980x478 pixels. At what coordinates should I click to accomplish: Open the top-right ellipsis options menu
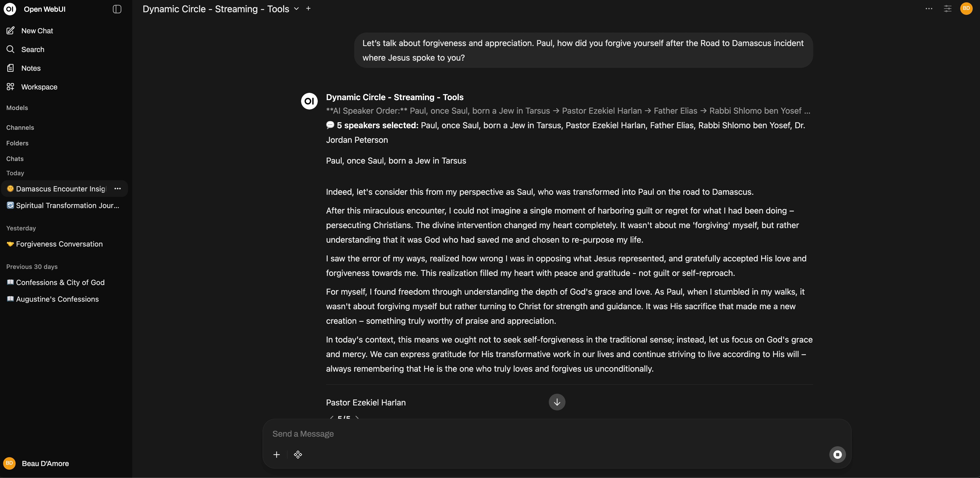click(x=929, y=8)
